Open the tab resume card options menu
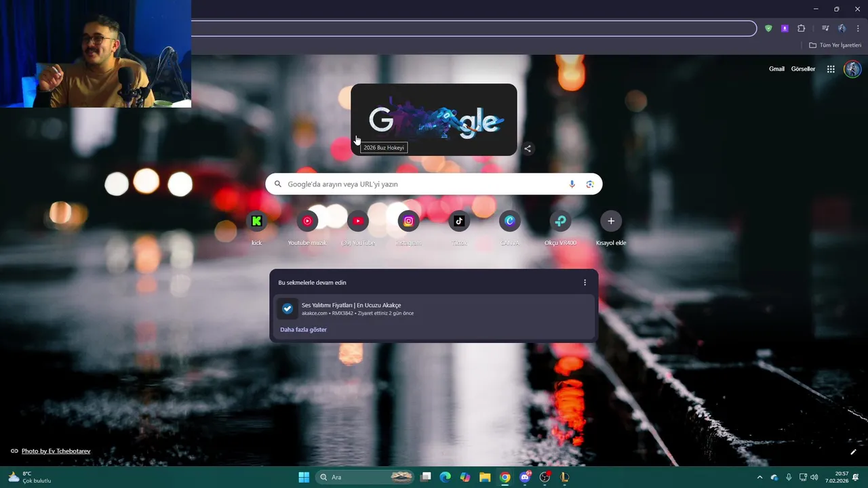This screenshot has height=488, width=868. click(585, 283)
